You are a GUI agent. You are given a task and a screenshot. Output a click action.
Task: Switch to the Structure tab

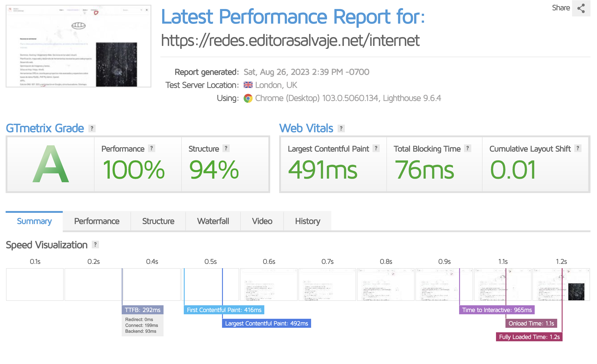coord(158,221)
